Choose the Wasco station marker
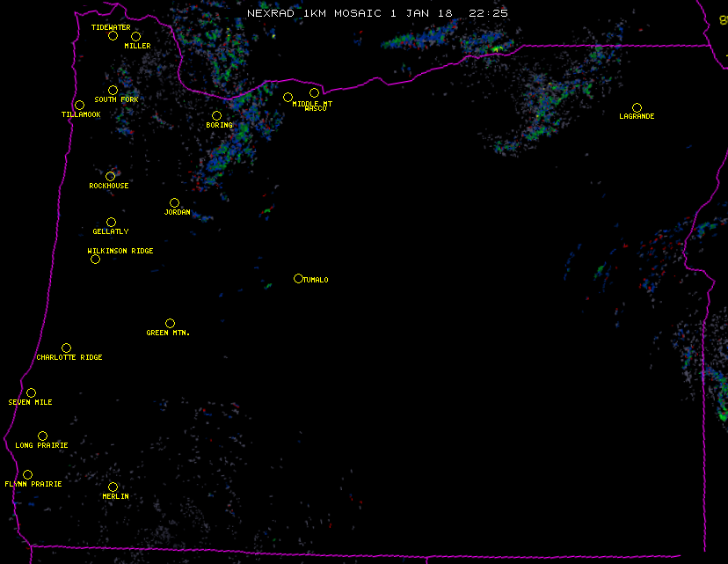Screen dimensions: 728x564 (314, 92)
